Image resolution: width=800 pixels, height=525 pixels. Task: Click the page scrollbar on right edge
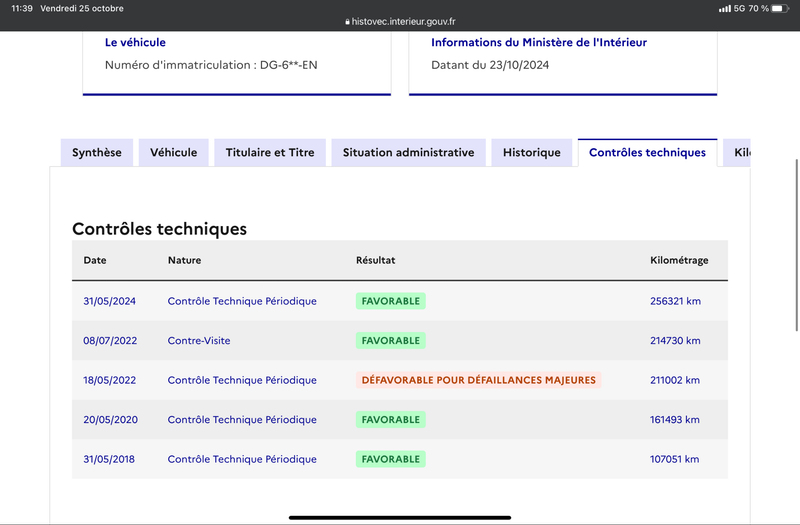pos(797,245)
